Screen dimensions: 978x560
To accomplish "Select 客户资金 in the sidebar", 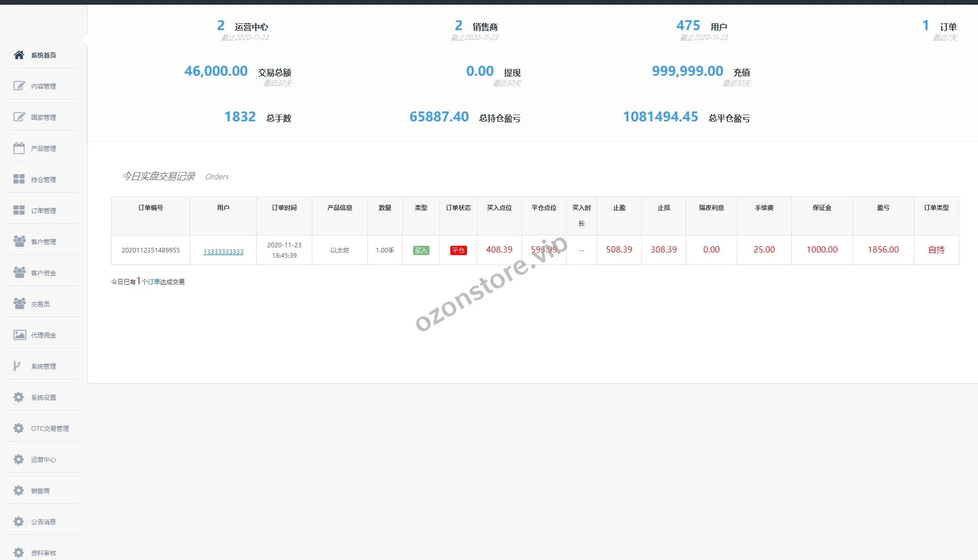I will [x=43, y=273].
